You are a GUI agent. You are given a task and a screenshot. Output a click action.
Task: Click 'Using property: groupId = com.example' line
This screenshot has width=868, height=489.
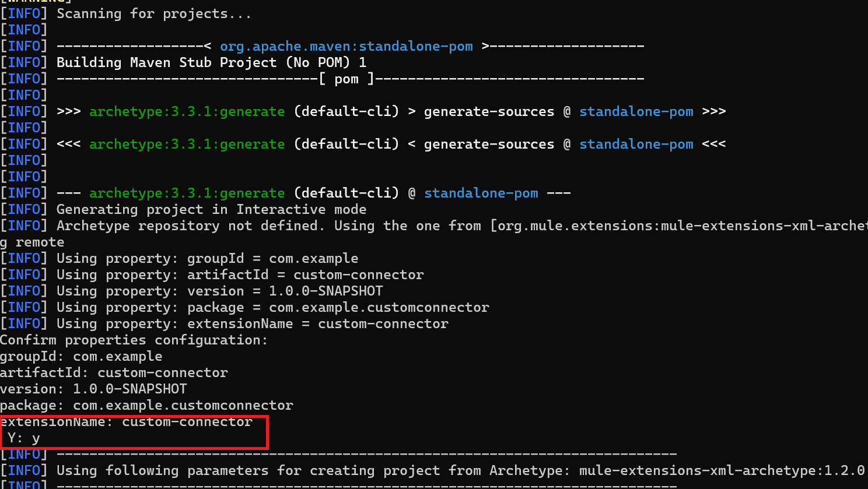pos(207,258)
